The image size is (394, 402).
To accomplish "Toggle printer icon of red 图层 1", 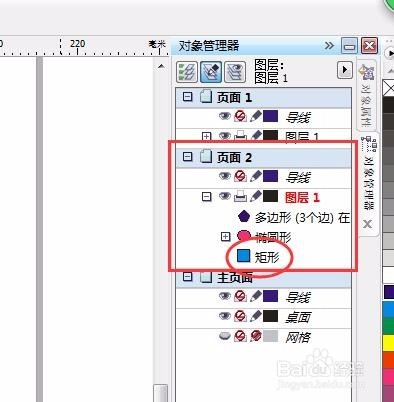I will pos(240,196).
